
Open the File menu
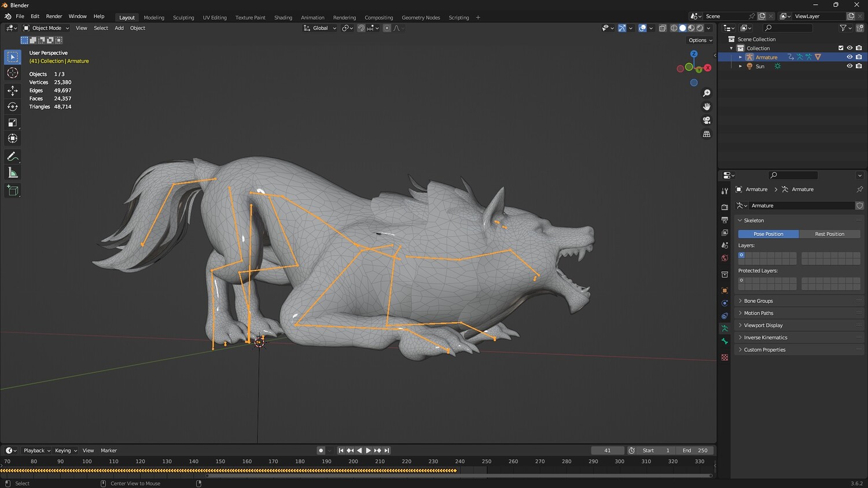coord(20,16)
